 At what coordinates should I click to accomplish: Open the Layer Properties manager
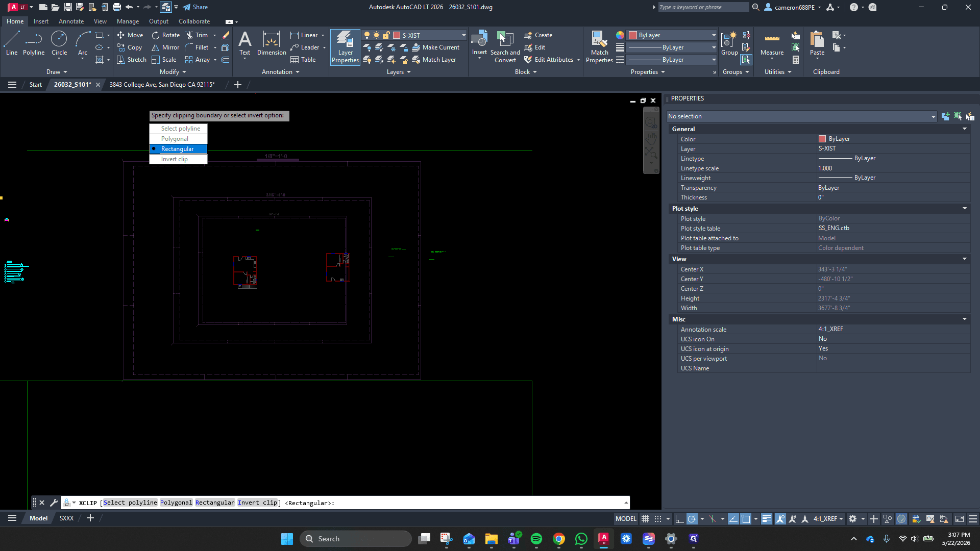pos(345,47)
